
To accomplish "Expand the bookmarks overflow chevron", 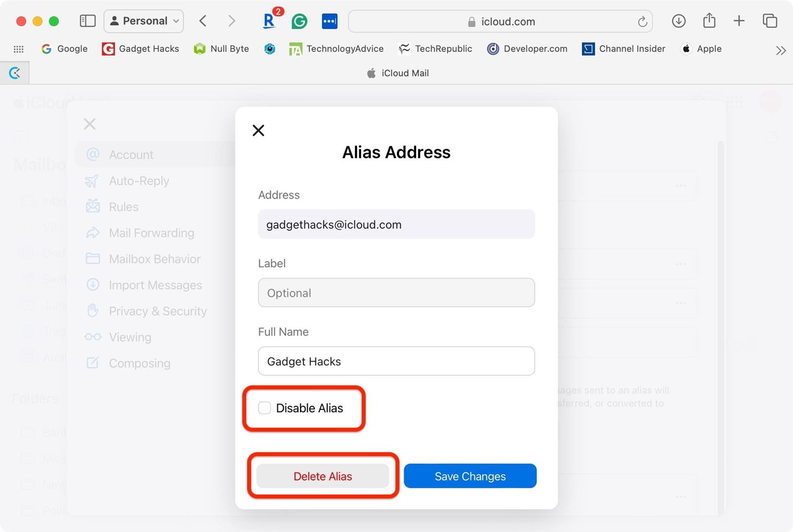I will pyautogui.click(x=781, y=50).
